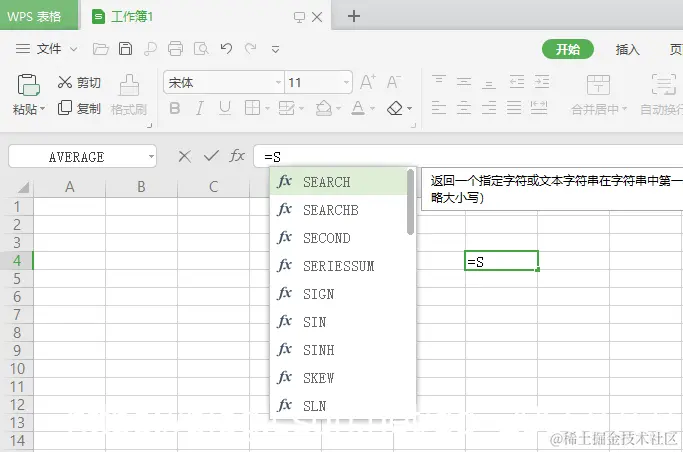Open the font size 11 dropdown
The height and width of the screenshot is (452, 683).
click(346, 82)
